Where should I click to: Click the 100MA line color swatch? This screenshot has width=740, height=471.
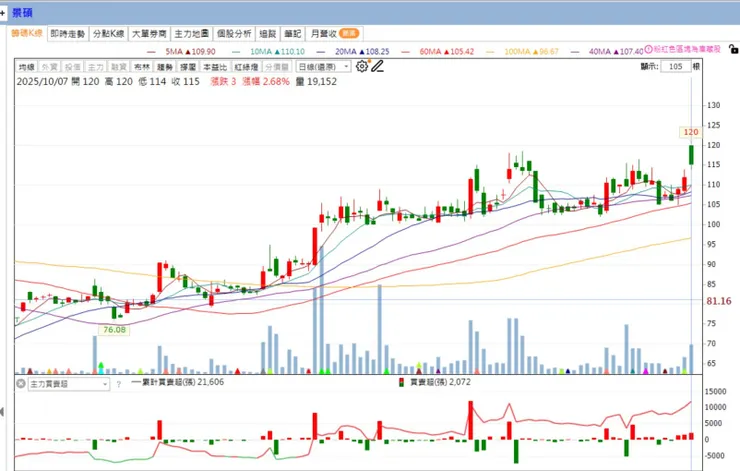pyautogui.click(x=490, y=52)
